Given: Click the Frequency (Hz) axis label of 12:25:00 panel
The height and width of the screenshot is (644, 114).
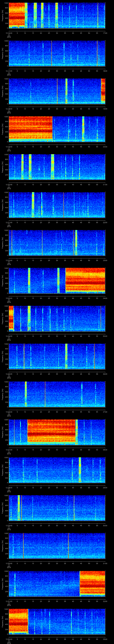Looking at the screenshot, I should [3, 356].
